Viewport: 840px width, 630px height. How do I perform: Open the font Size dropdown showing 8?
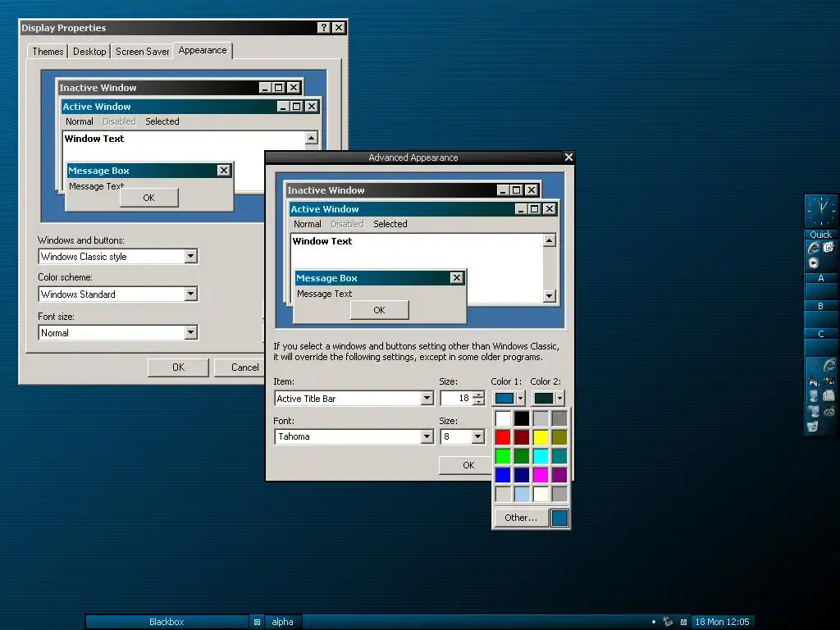[x=477, y=436]
